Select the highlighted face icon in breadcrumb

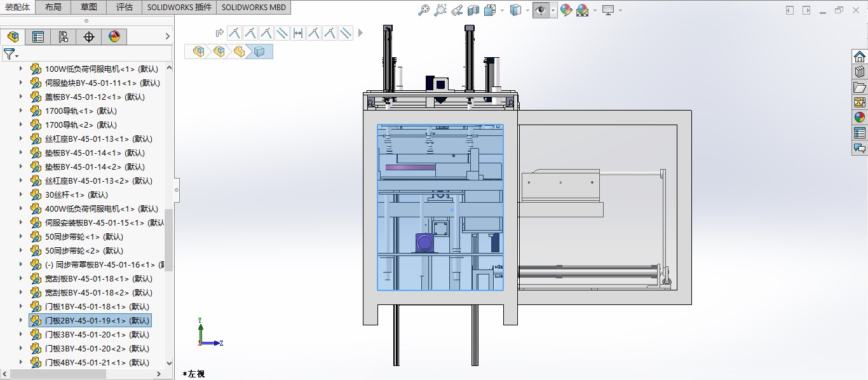coord(259,51)
